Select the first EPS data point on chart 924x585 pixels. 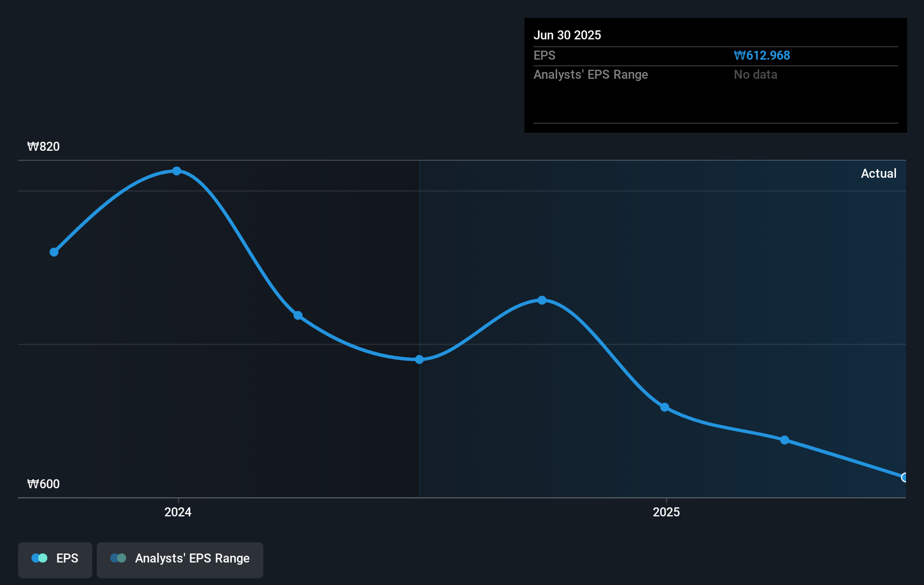tap(53, 252)
